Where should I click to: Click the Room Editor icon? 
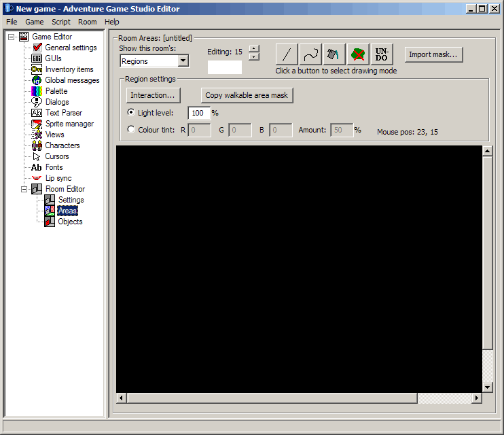click(37, 189)
